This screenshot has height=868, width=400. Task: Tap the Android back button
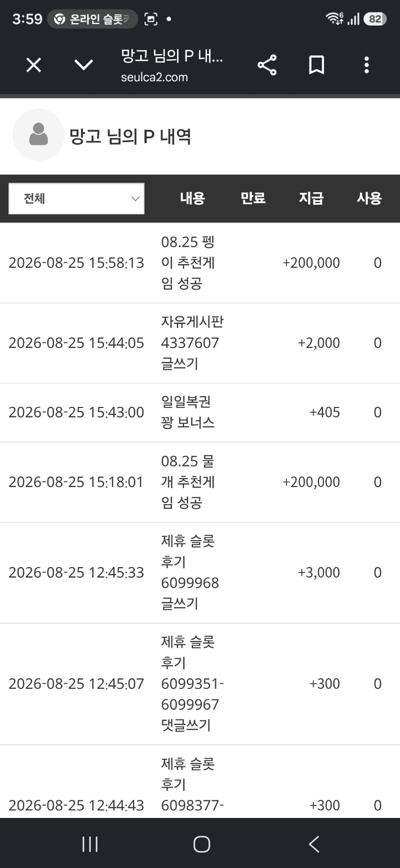tap(314, 844)
